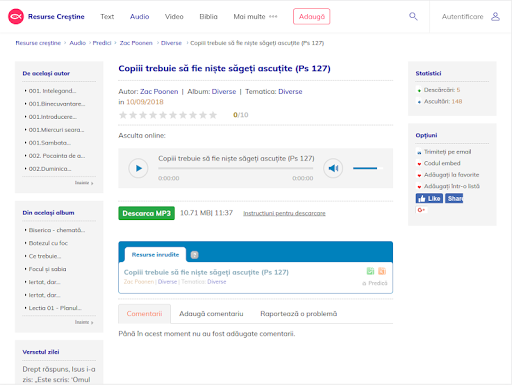This screenshot has height=385, width=512.
Task: Open 001.Miercuri seara... item
Action: (x=56, y=130)
